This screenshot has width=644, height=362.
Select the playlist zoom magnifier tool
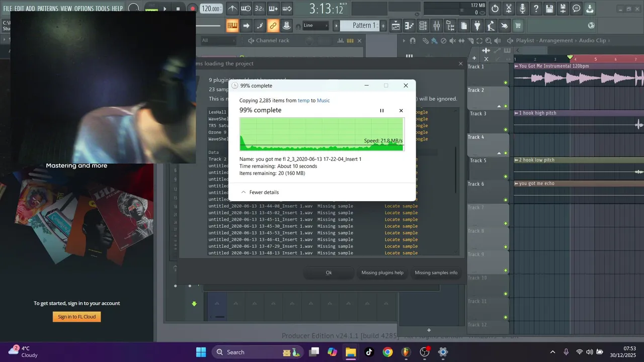489,41
